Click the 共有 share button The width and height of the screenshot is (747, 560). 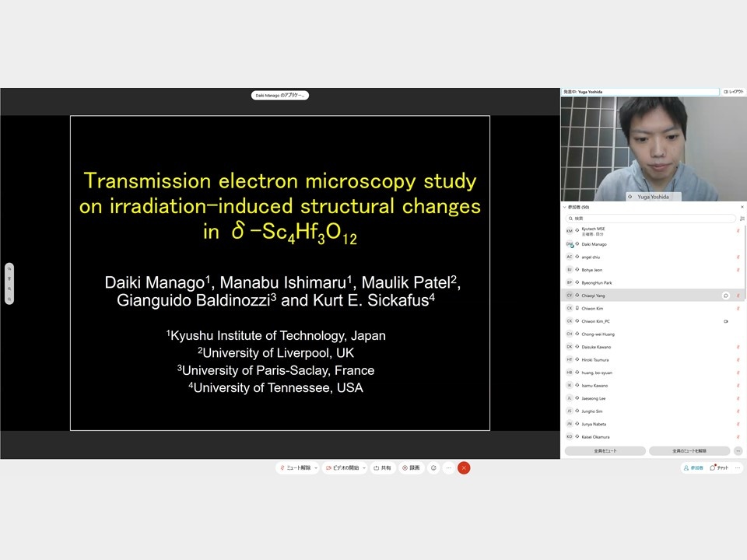383,467
